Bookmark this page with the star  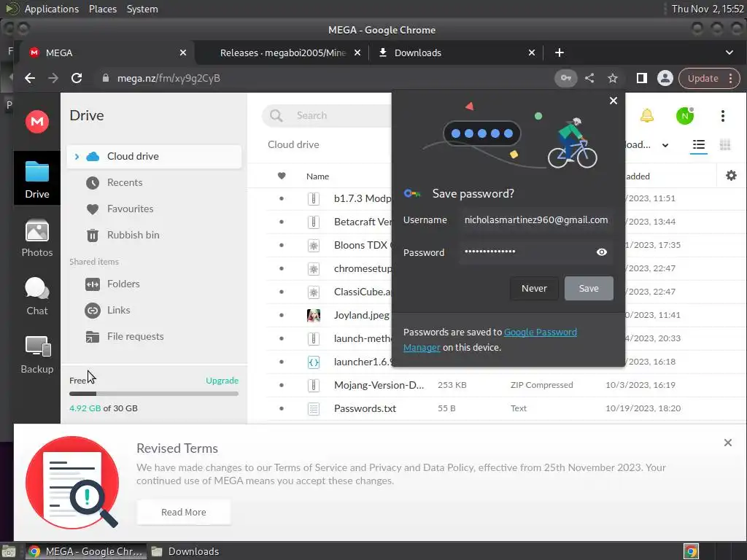pyautogui.click(x=613, y=78)
